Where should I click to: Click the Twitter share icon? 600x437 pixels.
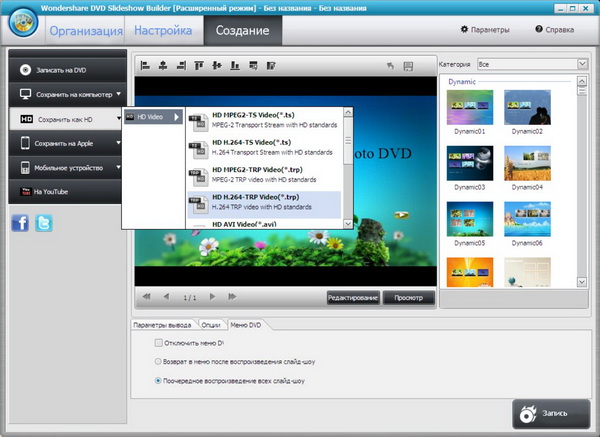(x=44, y=224)
